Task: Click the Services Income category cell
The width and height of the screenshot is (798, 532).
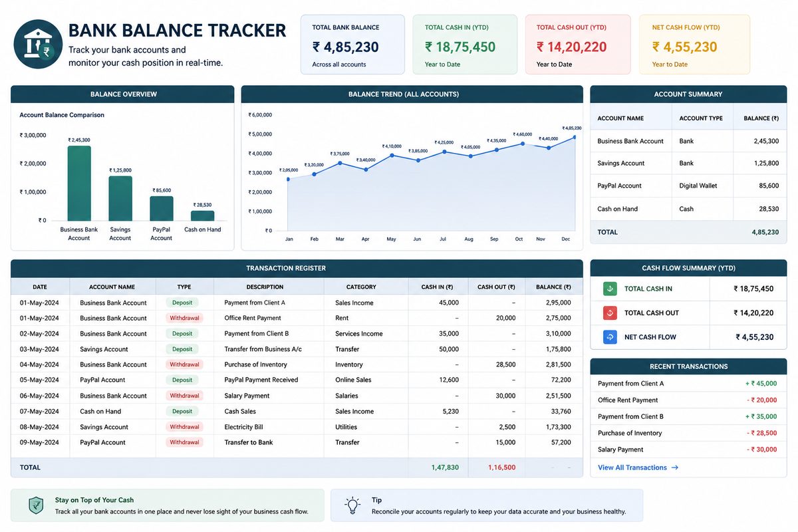Action: (359, 334)
